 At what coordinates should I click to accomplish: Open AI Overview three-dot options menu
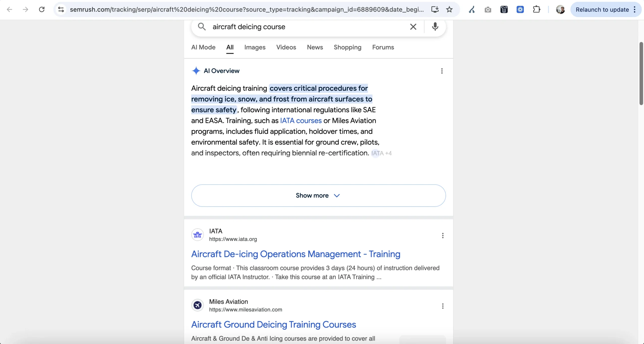pyautogui.click(x=442, y=71)
